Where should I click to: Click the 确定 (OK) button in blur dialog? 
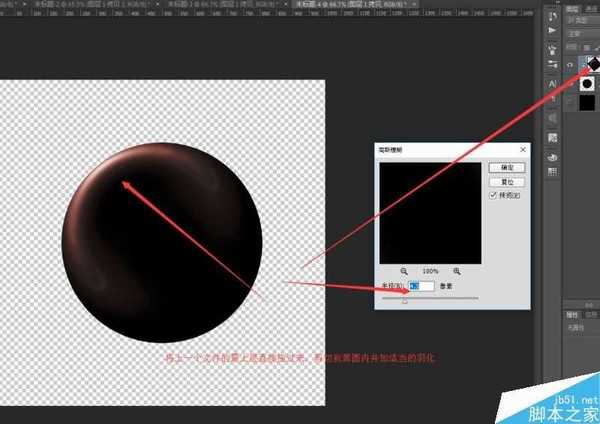point(506,168)
